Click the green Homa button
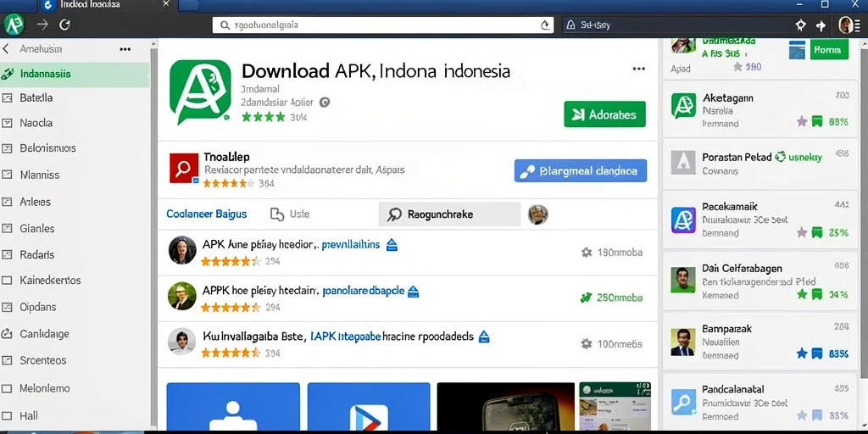 click(x=829, y=50)
